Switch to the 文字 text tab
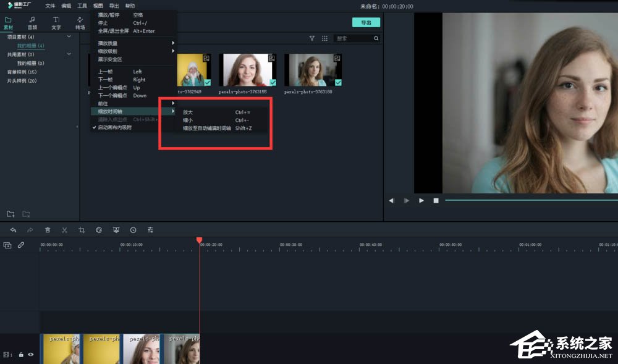This screenshot has width=618, height=364. click(x=56, y=23)
